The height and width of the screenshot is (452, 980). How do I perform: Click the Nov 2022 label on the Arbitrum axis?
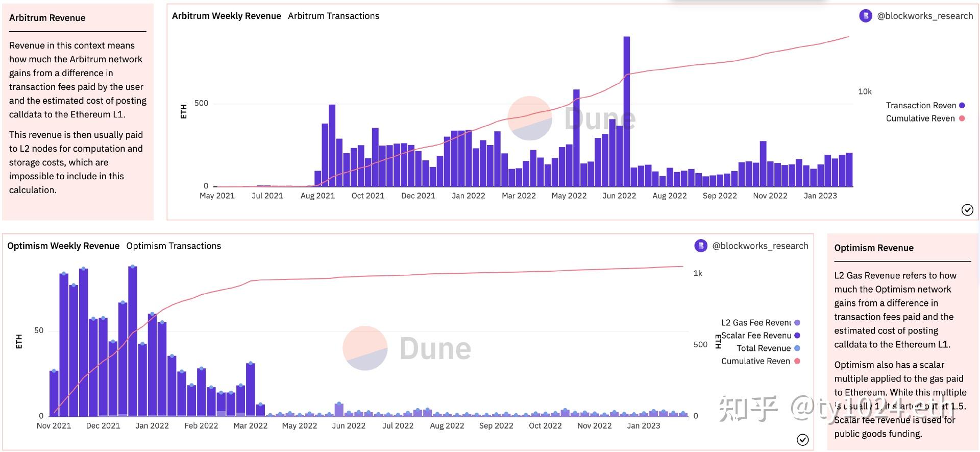tap(770, 196)
